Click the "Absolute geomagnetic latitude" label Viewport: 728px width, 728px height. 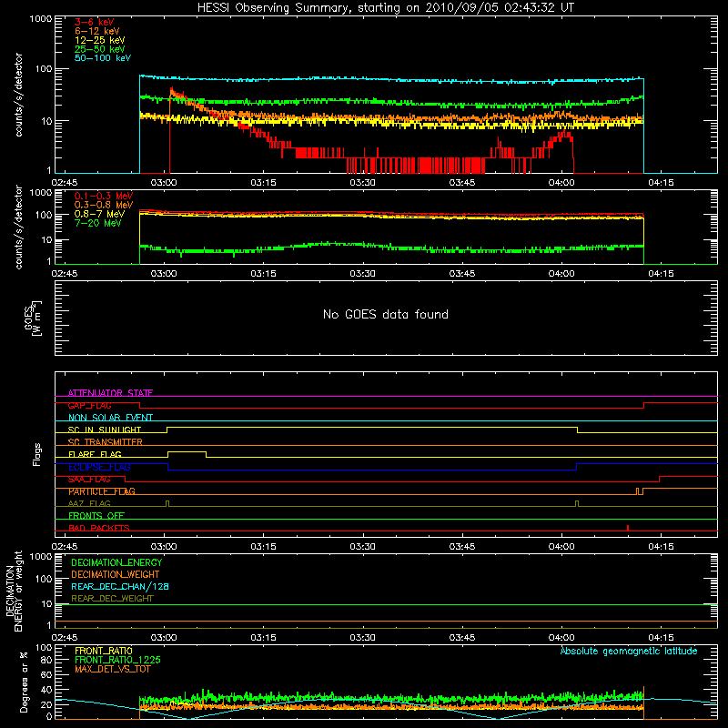tap(629, 651)
